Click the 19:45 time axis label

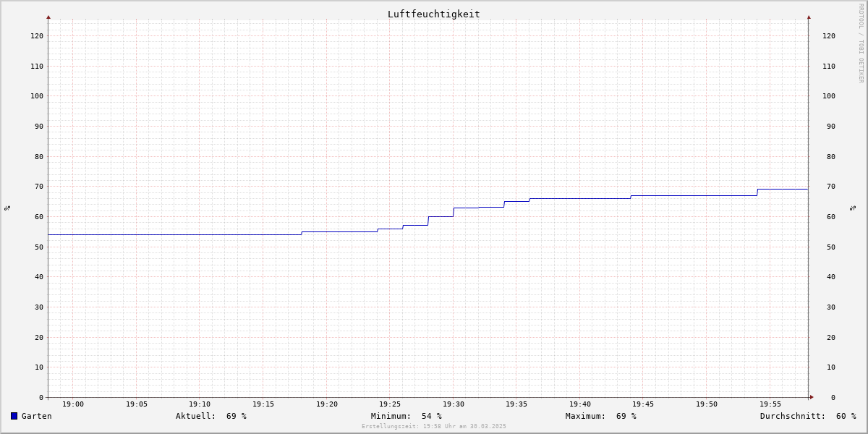point(644,404)
